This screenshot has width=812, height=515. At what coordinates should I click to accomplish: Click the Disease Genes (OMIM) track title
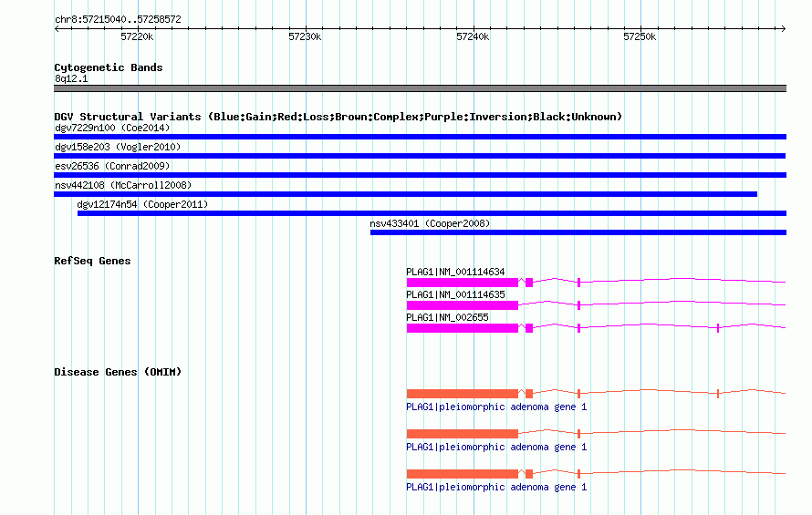click(118, 372)
